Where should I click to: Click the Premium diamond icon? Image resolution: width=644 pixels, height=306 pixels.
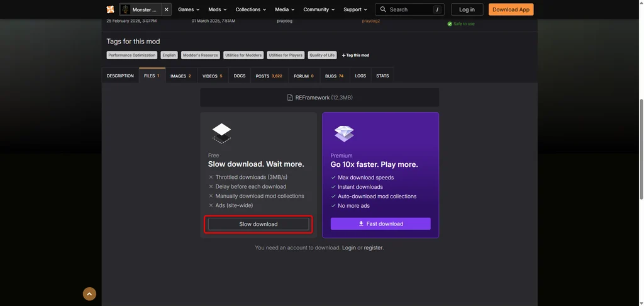[x=344, y=133]
